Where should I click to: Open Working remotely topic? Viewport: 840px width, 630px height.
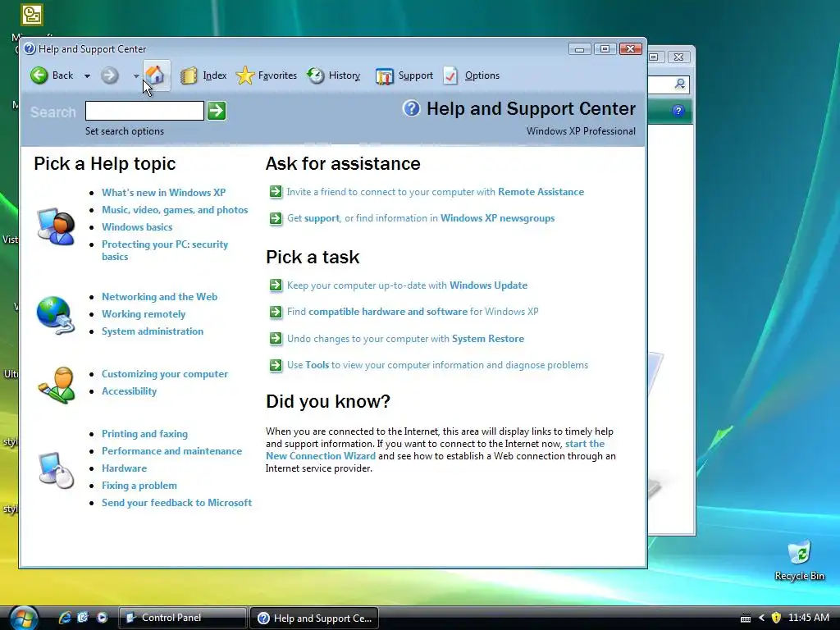144,314
